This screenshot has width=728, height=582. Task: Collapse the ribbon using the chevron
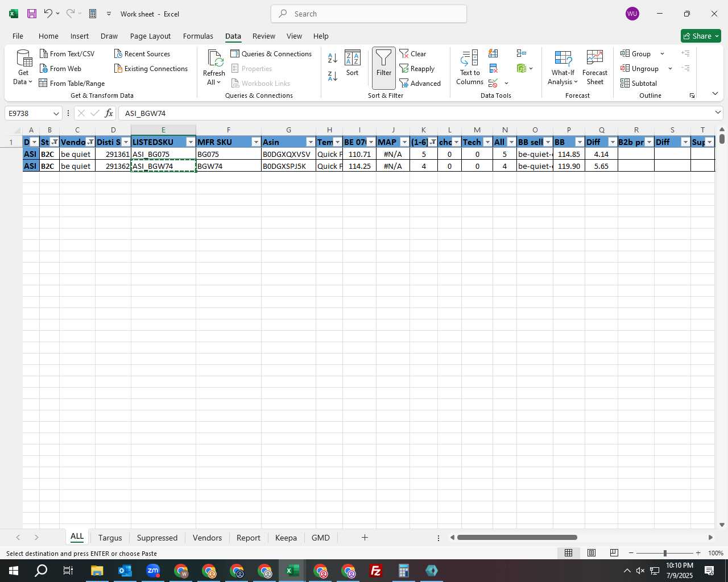pos(715,93)
